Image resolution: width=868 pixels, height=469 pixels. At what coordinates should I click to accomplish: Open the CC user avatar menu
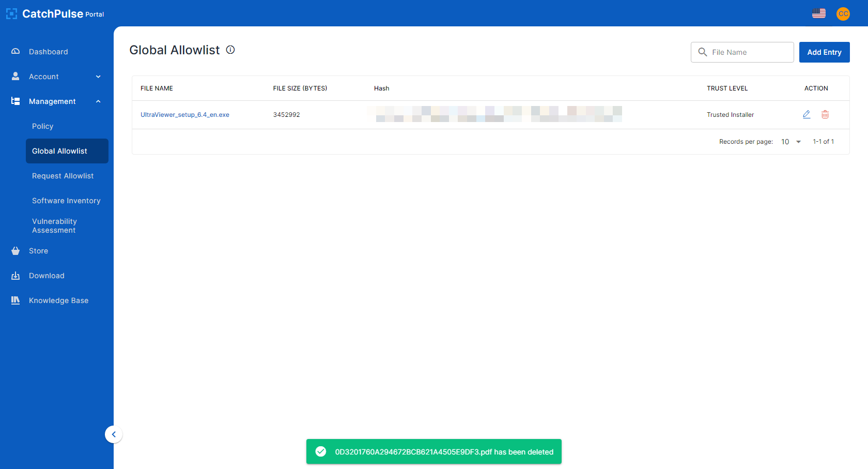click(x=843, y=14)
